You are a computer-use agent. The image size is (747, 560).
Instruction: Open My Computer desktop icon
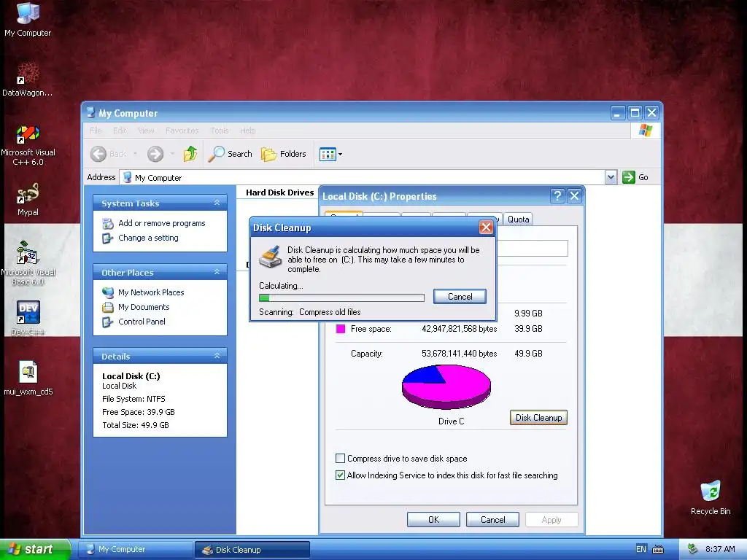pos(28,20)
